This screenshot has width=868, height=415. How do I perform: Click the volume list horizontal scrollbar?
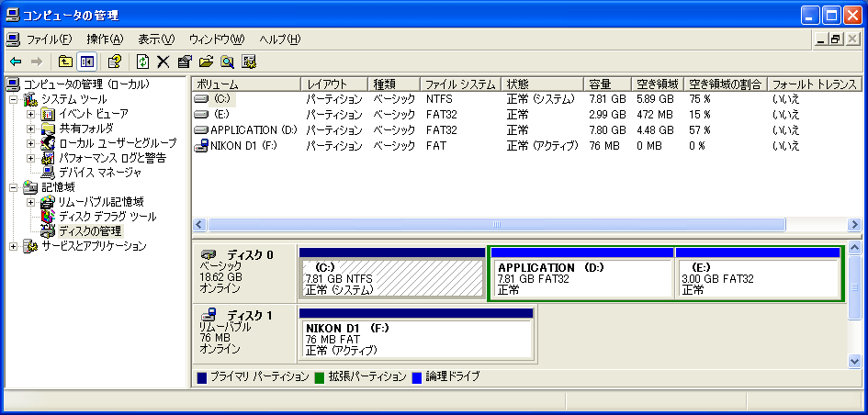pos(496,225)
